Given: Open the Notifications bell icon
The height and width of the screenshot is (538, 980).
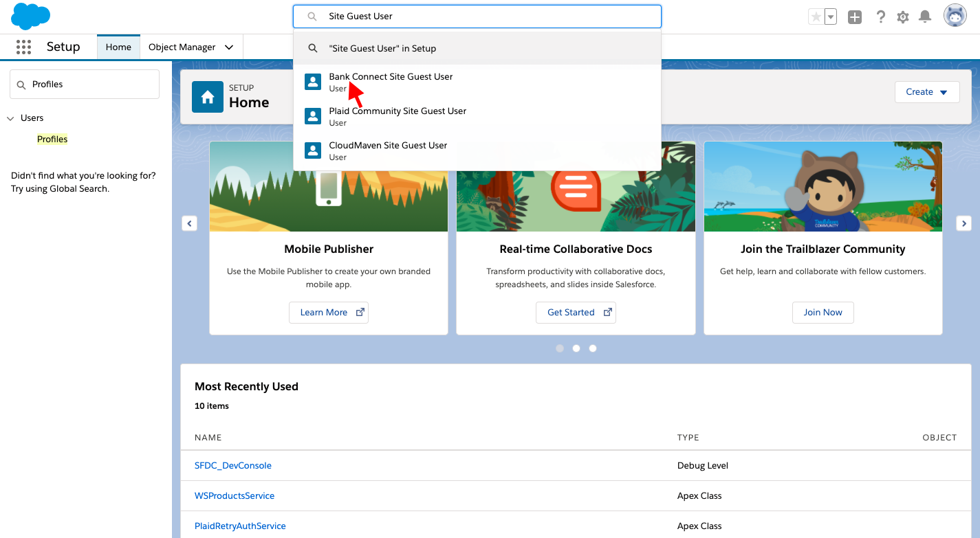Looking at the screenshot, I should click(926, 17).
